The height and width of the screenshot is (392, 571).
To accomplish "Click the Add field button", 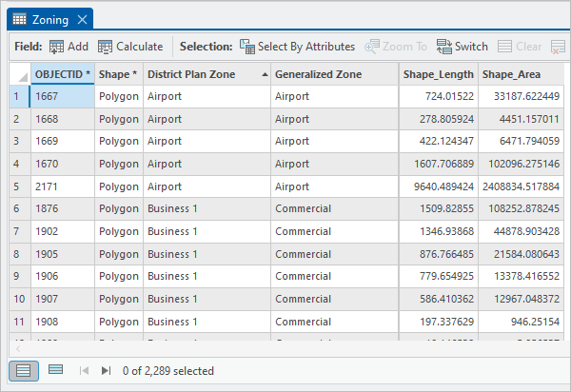I will tap(69, 46).
